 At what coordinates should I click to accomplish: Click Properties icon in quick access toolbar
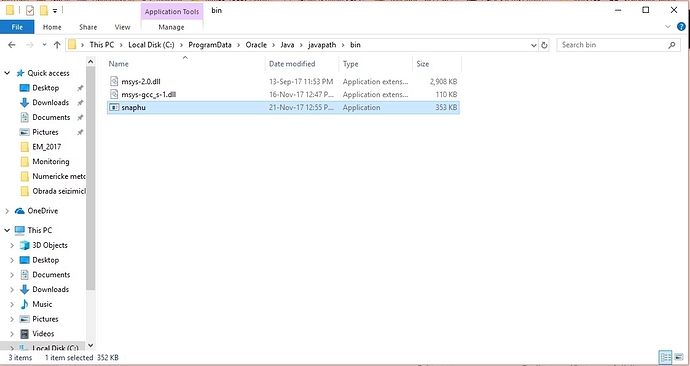(29, 10)
